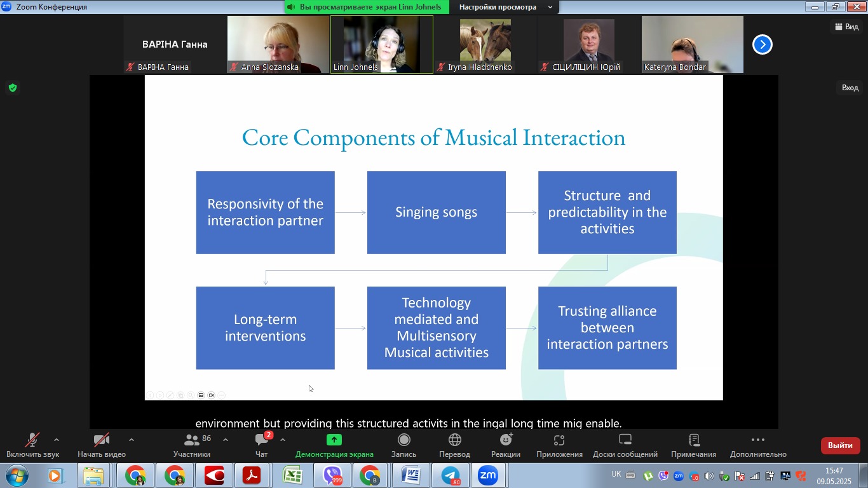Image resolution: width=868 pixels, height=488 pixels.
Task: Click the Запись record icon
Action: tap(403, 440)
